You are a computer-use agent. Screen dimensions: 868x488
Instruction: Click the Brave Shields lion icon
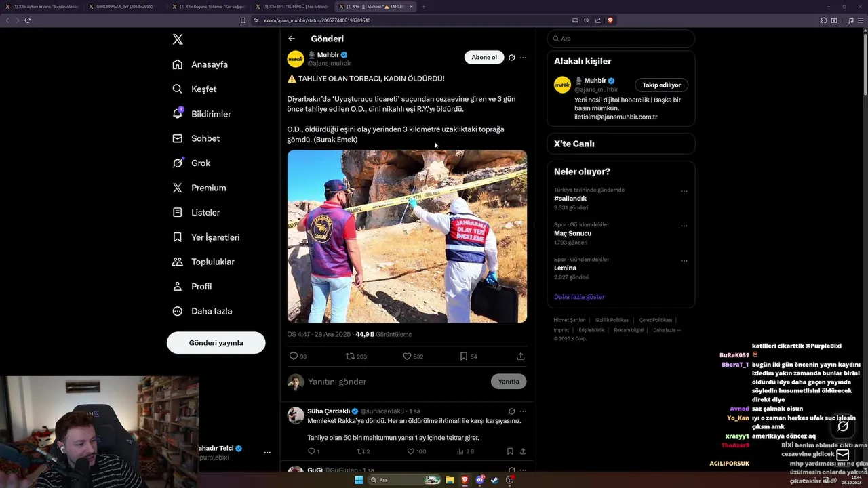pyautogui.click(x=610, y=20)
